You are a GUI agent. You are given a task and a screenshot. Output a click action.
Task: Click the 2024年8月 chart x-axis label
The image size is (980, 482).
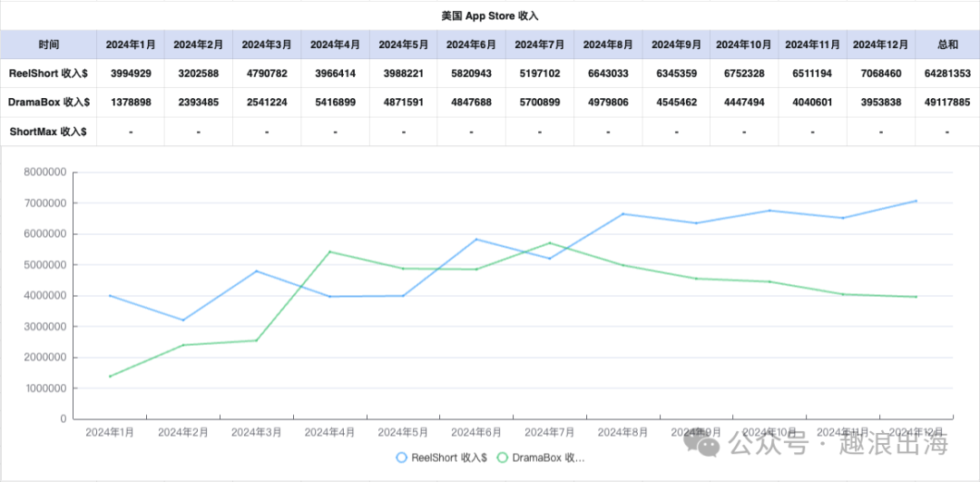623,432
